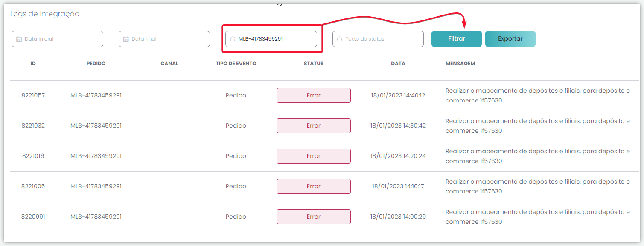Apply filters with the Filtrar button
Viewport: 644px width, 246px height.
(457, 39)
